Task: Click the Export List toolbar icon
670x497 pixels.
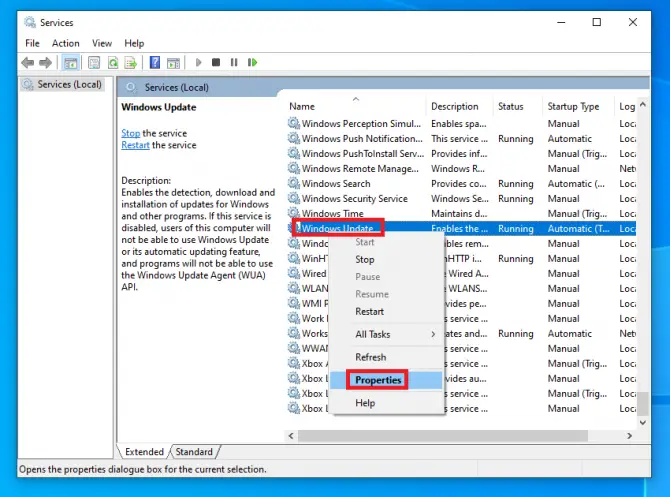Action: point(131,63)
